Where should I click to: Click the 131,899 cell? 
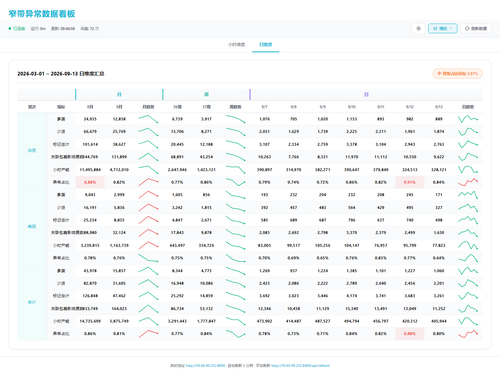click(119, 157)
